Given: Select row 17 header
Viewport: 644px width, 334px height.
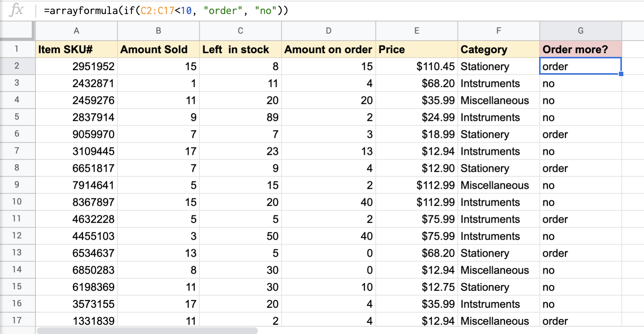Looking at the screenshot, I should point(17,320).
